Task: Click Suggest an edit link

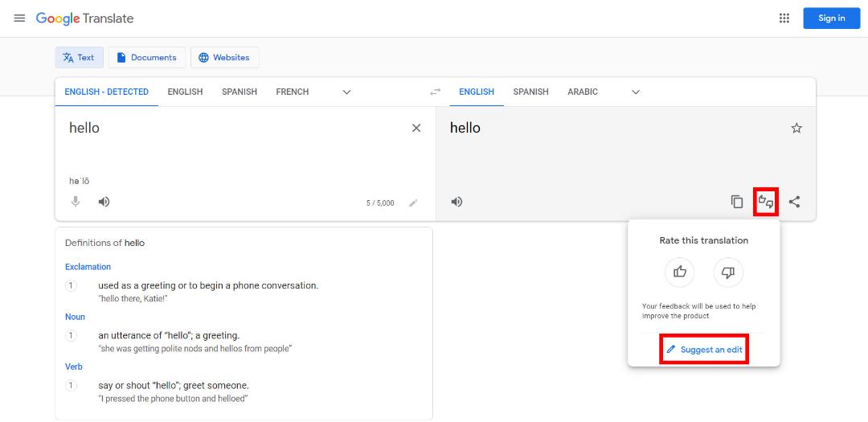Action: [704, 350]
